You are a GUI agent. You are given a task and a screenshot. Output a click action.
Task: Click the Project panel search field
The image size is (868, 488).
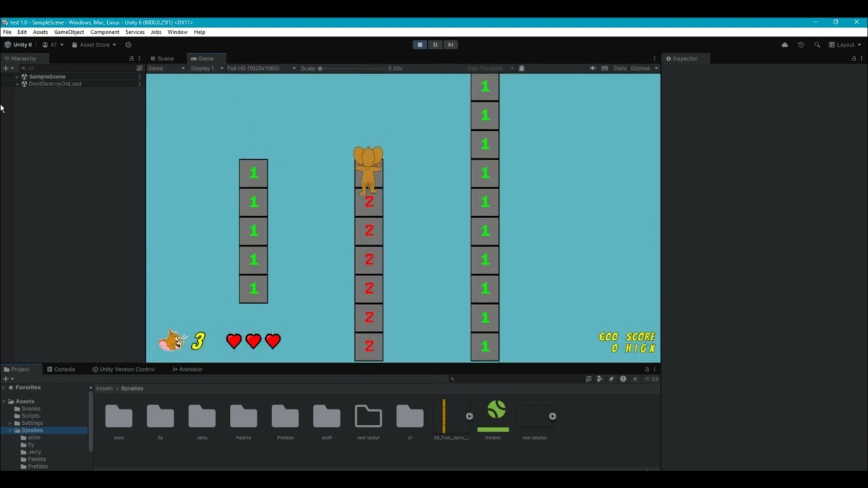tap(515, 379)
